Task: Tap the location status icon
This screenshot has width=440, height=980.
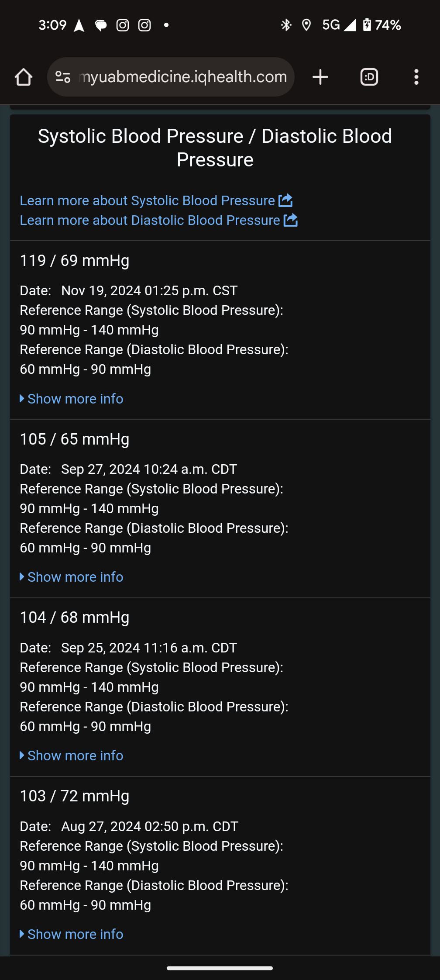Action: point(306,25)
